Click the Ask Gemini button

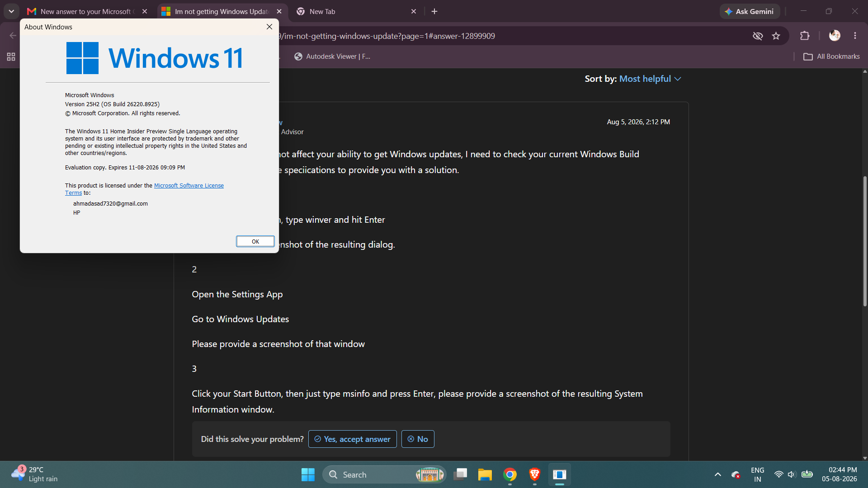tap(750, 11)
